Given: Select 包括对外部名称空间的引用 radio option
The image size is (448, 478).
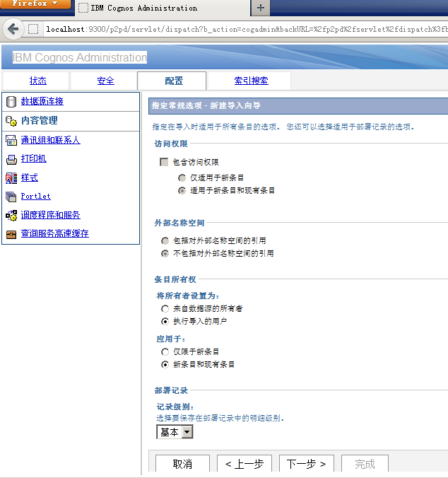Looking at the screenshot, I should pos(165,241).
